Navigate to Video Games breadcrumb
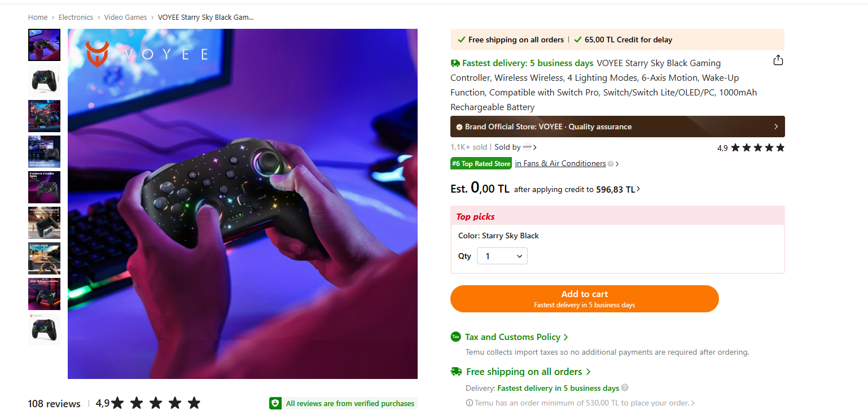Screen dimensions: 868x414 click(125, 18)
